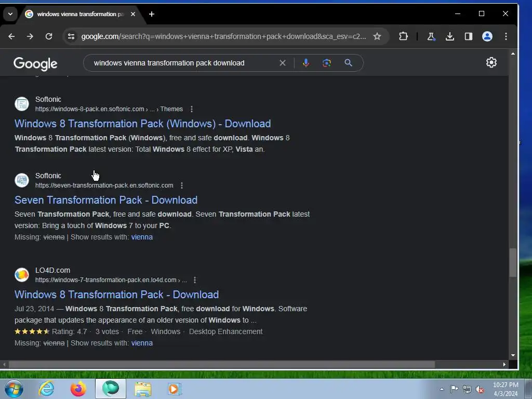Show results with vienna under Seven result

click(142, 237)
